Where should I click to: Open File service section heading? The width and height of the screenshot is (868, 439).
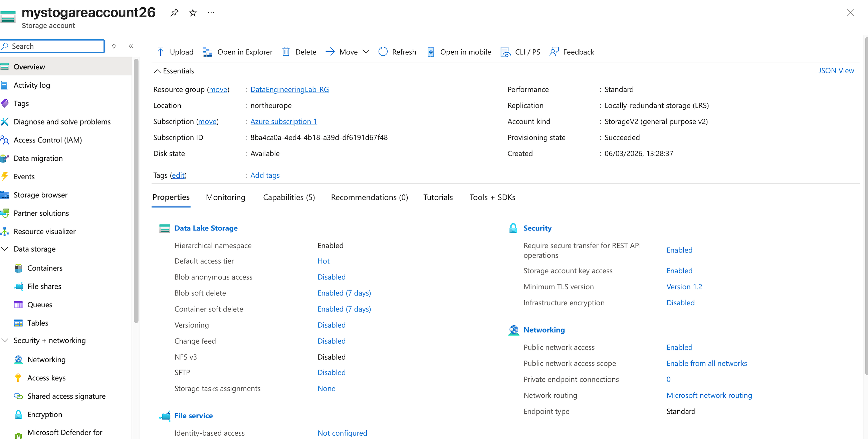pos(193,416)
